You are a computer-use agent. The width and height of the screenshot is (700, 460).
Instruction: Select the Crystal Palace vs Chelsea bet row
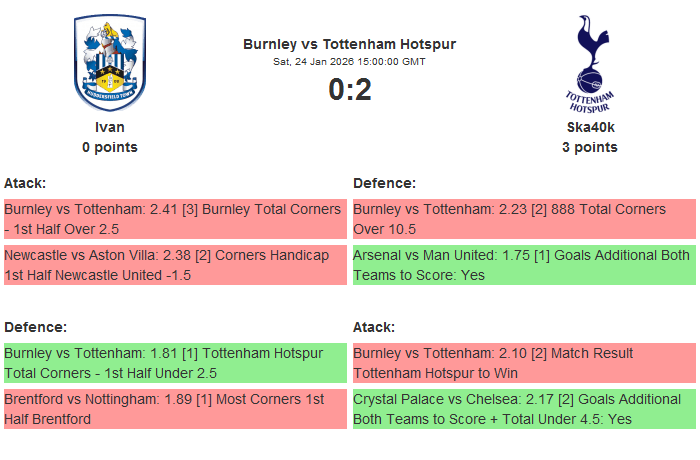coord(524,409)
